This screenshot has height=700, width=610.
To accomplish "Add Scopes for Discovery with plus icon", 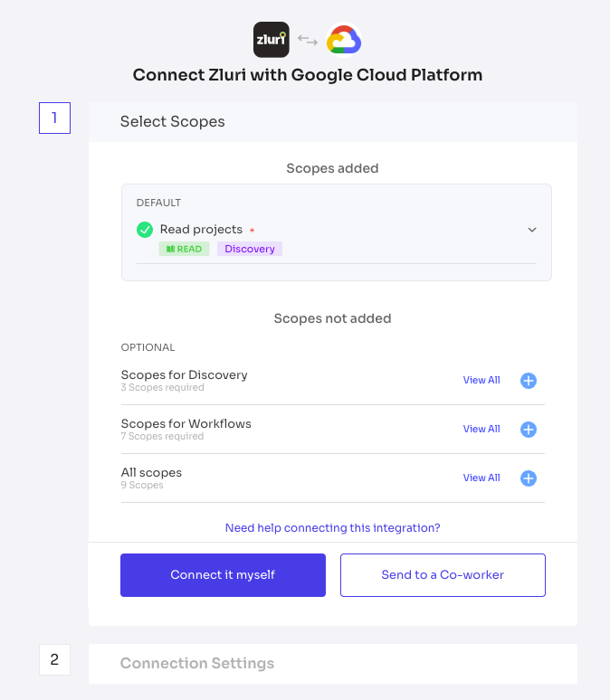I will (529, 381).
